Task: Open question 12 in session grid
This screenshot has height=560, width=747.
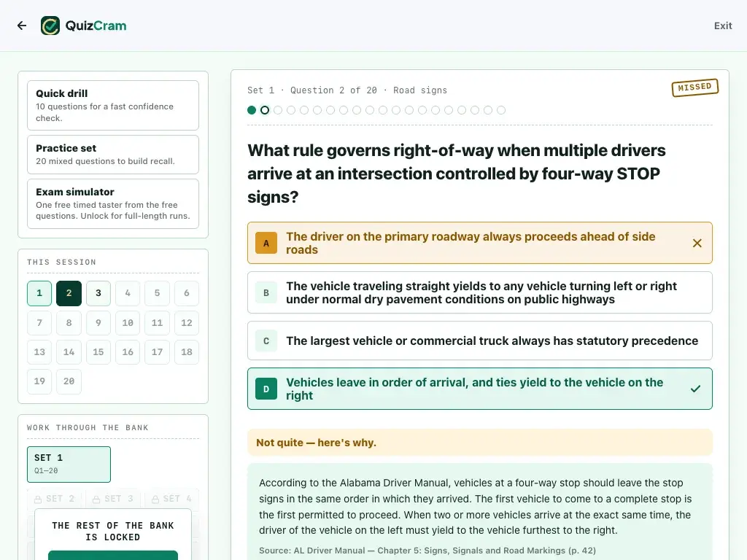Action: (x=187, y=323)
